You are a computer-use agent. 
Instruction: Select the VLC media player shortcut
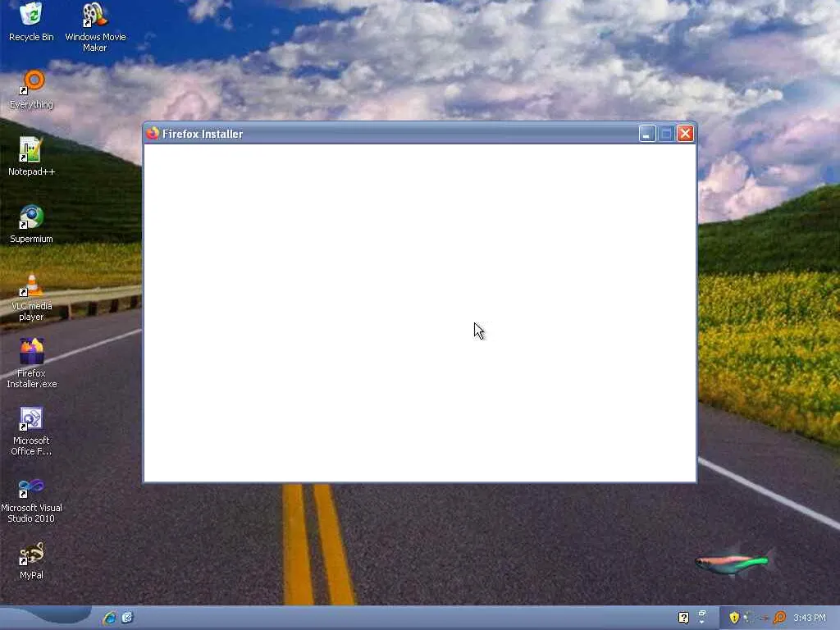(31, 296)
